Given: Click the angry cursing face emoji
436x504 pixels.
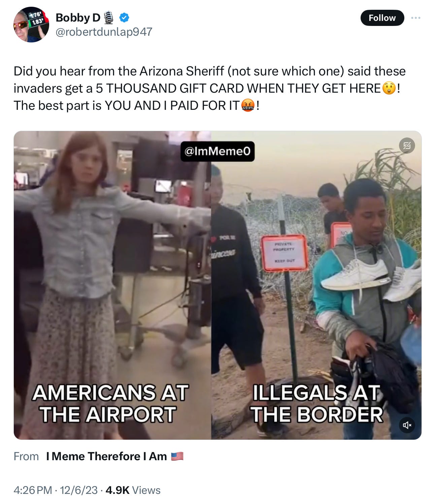Looking at the screenshot, I should [x=248, y=105].
